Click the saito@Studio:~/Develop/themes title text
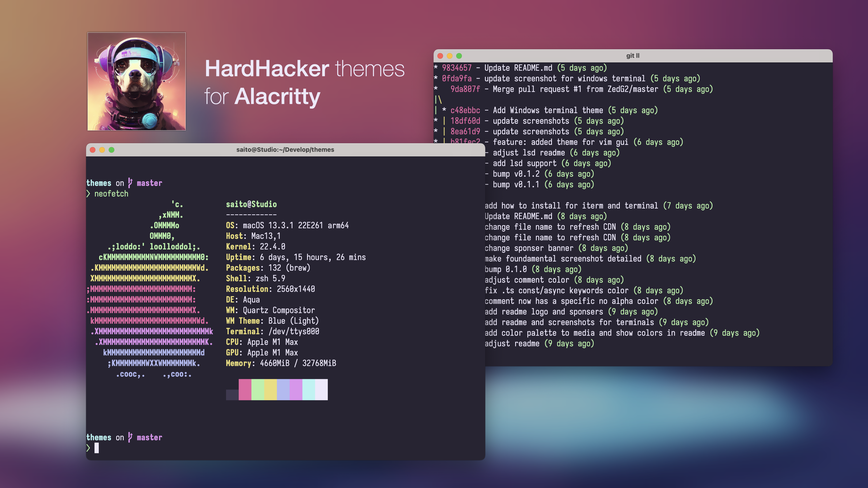Viewport: 868px width, 488px height. pyautogui.click(x=285, y=150)
